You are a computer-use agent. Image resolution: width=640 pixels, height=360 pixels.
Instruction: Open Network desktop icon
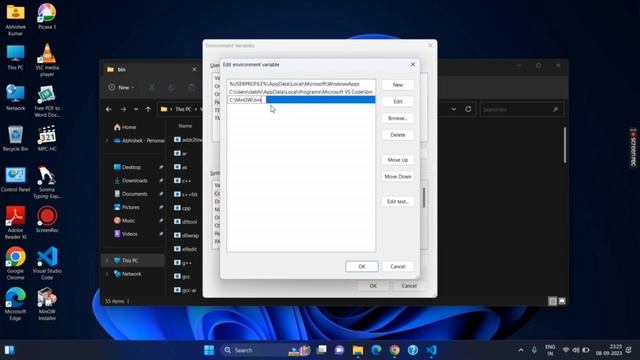point(16,98)
